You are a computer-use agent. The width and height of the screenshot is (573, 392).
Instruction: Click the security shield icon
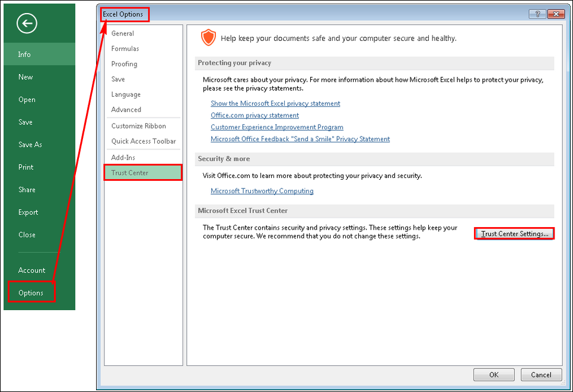(208, 37)
